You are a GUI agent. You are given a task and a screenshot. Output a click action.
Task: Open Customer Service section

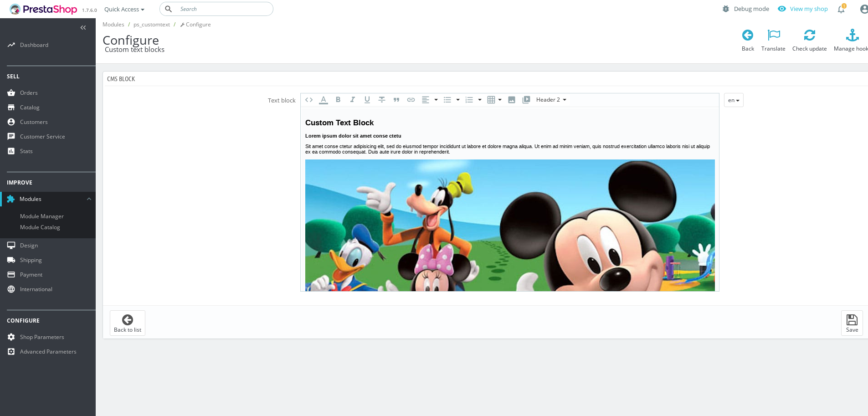42,137
